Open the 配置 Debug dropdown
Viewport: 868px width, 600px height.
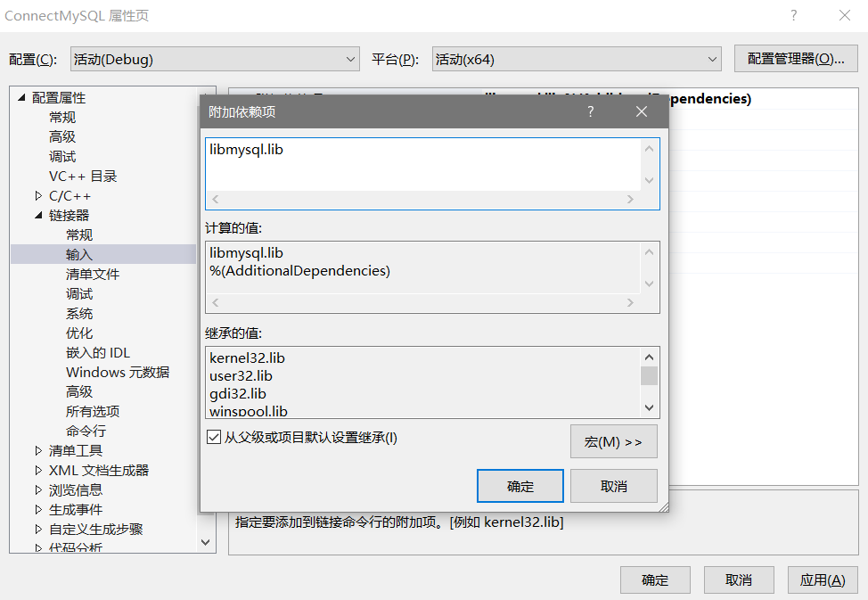click(216, 59)
